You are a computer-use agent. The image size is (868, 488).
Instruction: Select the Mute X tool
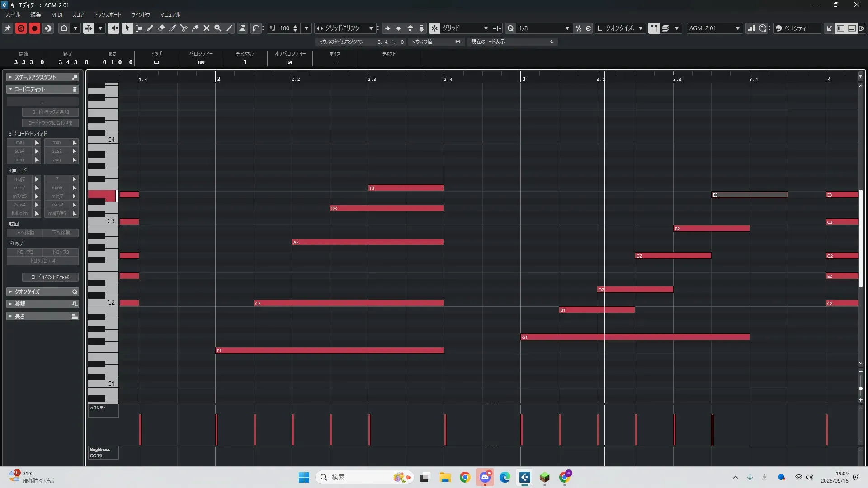(207, 28)
